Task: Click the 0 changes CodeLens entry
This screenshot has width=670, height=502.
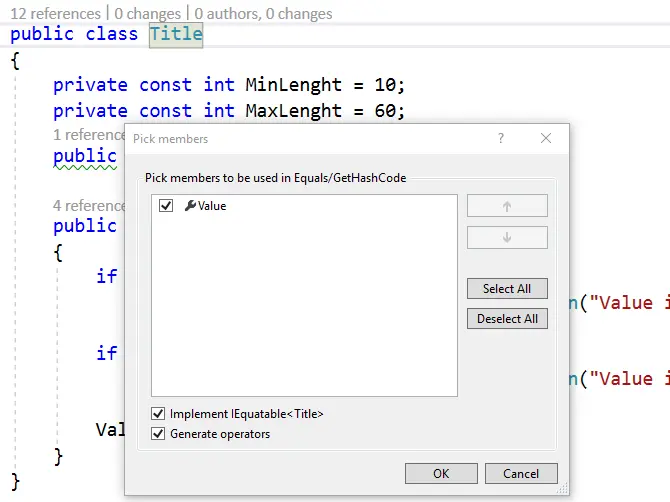Action: click(147, 14)
